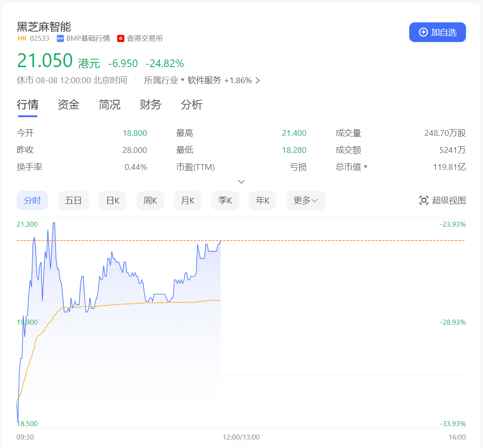Expand the 所属行业 dropdown arrow
Viewport: 483px width, 448px height.
point(182,80)
